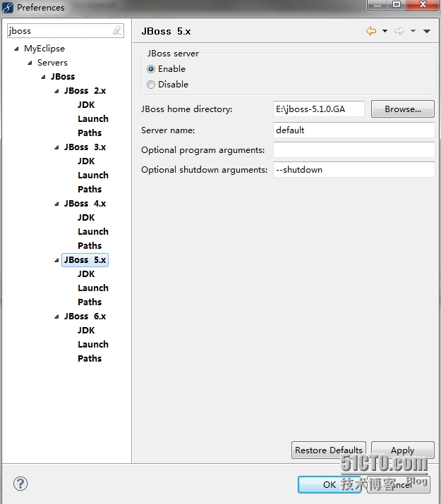Screen dimensions: 441x504
Task: Select JDK under JBoss 3.x
Action: (86, 161)
